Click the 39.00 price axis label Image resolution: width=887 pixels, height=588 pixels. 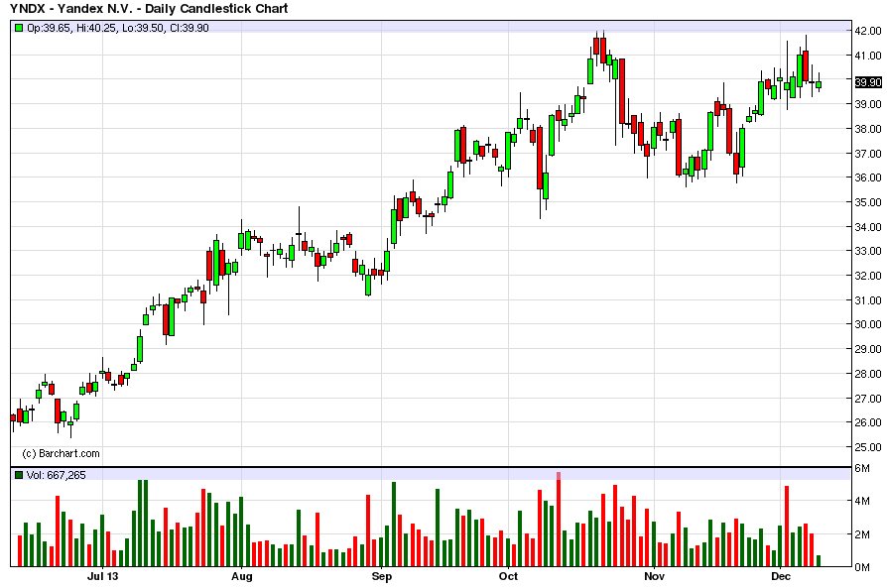[x=868, y=104]
